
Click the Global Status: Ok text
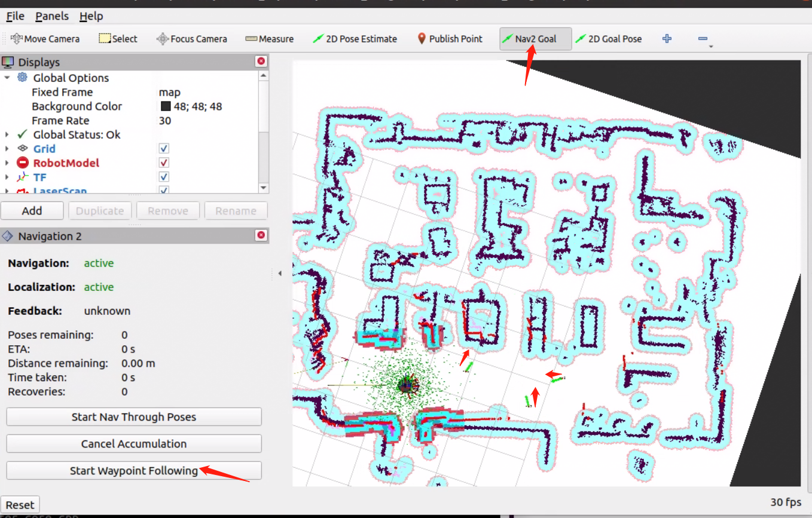pyautogui.click(x=77, y=134)
